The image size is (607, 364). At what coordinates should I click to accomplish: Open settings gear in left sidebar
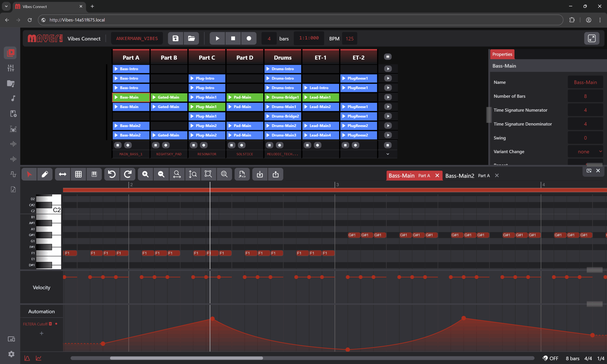pos(11,354)
